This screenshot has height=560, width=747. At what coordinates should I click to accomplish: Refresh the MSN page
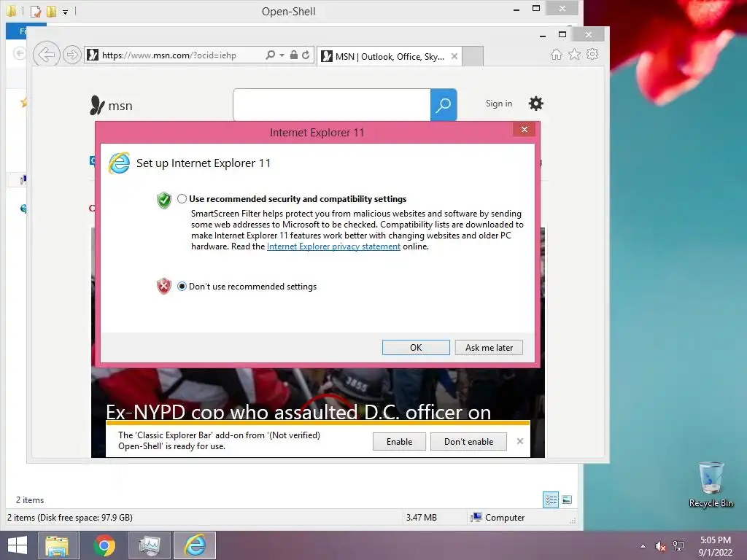306,55
